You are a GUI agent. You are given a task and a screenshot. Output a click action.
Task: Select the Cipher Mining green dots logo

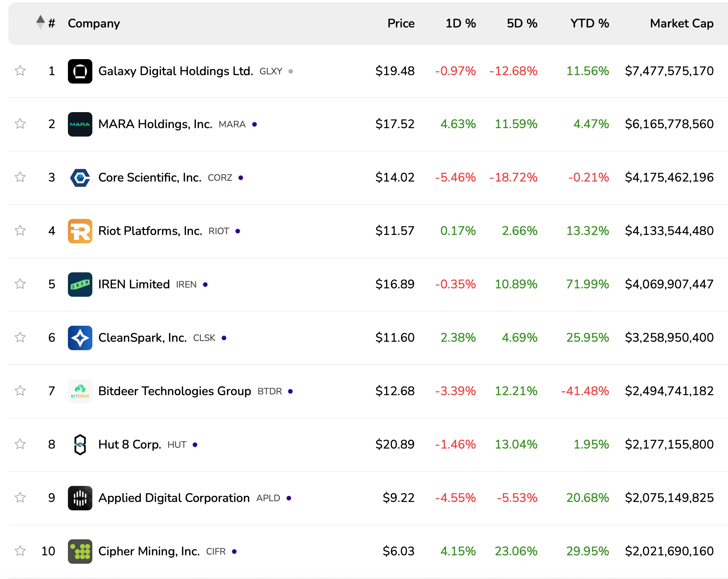tap(80, 552)
